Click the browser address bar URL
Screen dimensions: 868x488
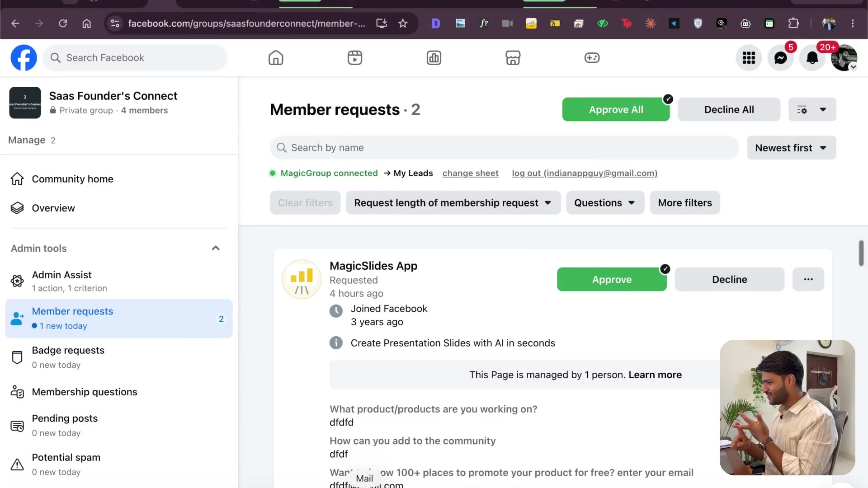coord(246,23)
